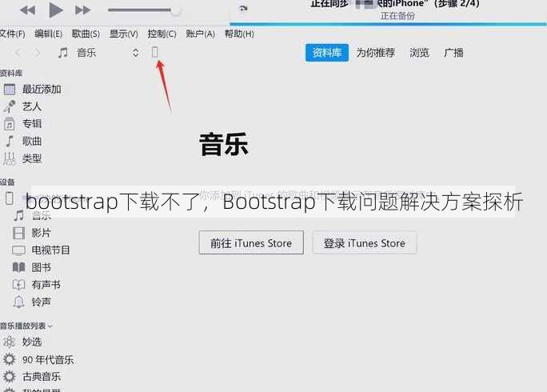Click the TV screen icon beside 电视节目

click(19, 250)
